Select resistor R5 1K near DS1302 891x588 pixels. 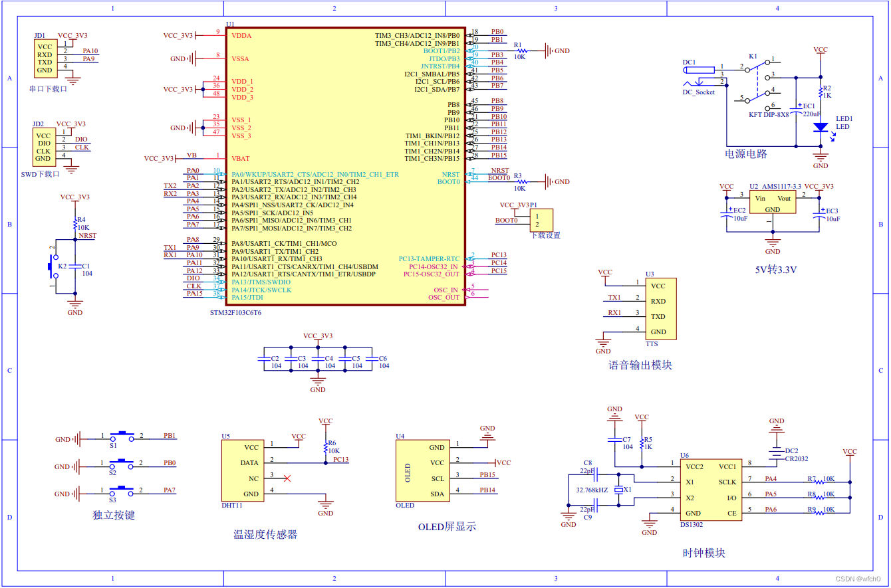[641, 443]
